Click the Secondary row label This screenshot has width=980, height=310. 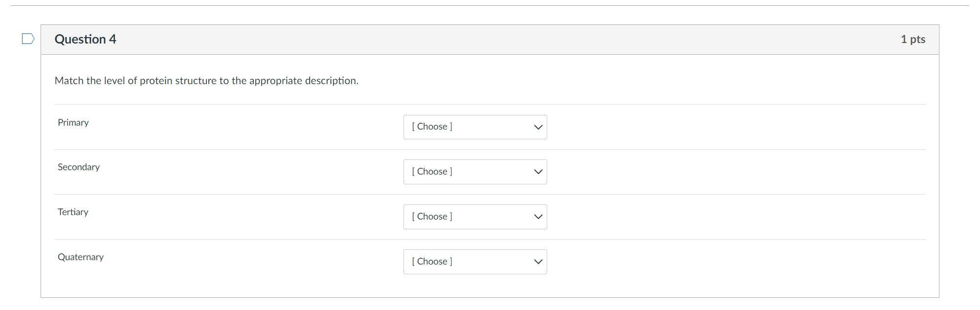[78, 167]
